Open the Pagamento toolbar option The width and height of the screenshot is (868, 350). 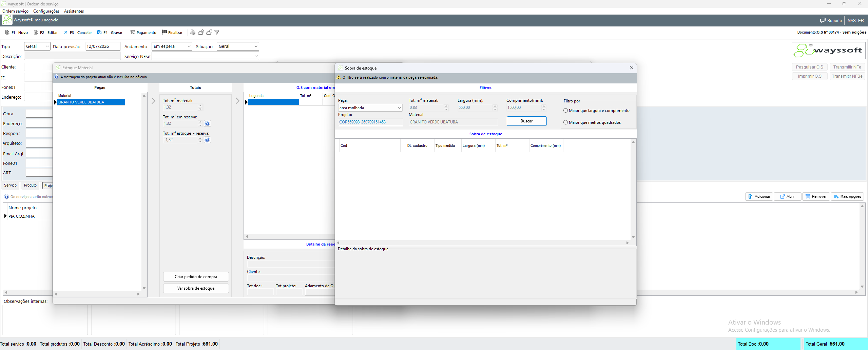click(x=143, y=33)
